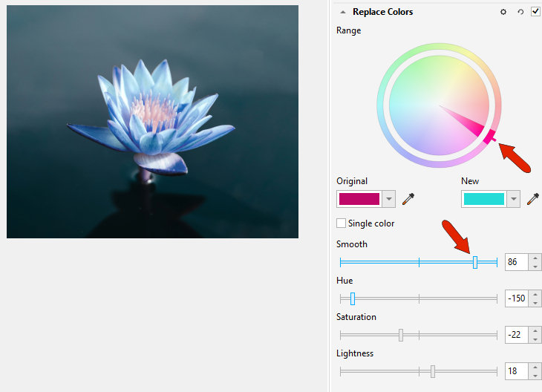Open the New color dropdown arrow
Viewport: 542px width, 392px height.
[514, 199]
